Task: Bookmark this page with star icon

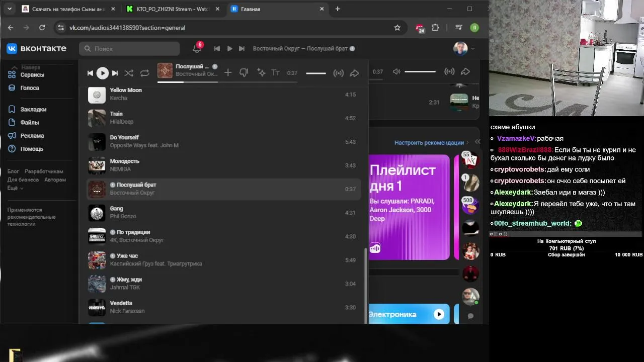Action: point(397,28)
